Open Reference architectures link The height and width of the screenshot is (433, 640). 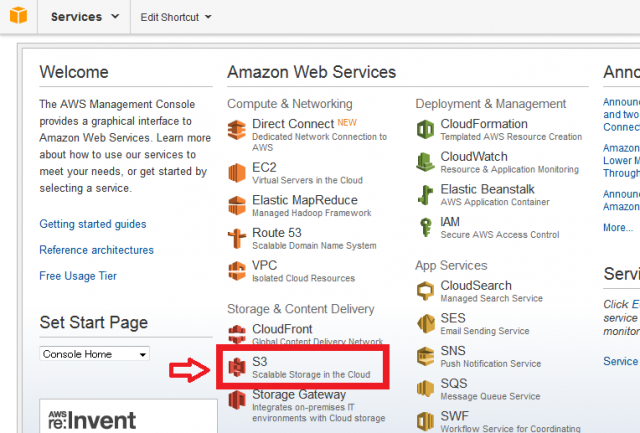tap(96, 250)
